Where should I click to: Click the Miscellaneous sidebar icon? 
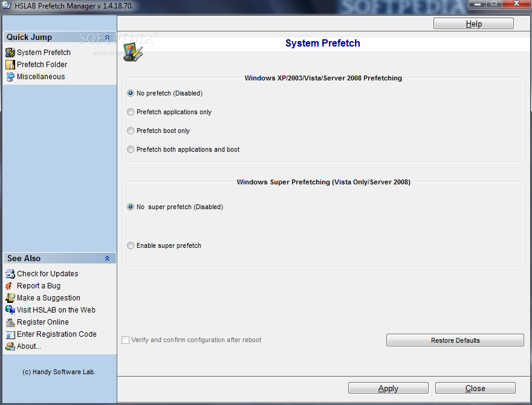click(10, 77)
